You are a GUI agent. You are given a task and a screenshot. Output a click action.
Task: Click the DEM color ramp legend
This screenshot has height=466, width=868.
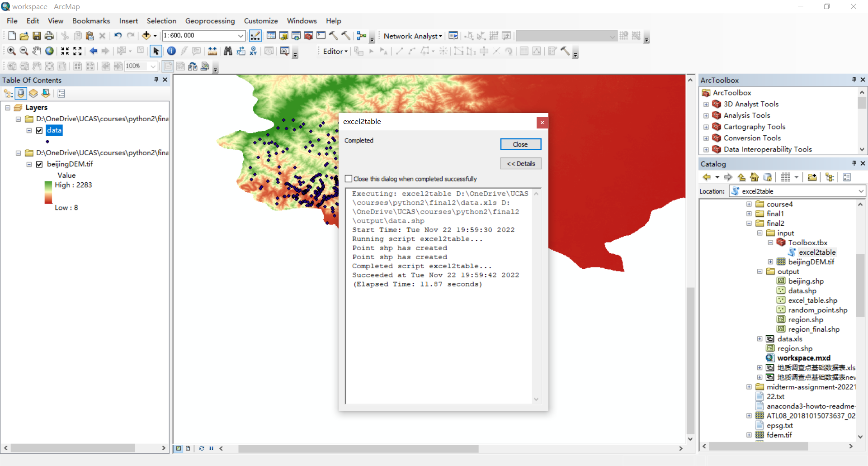(x=48, y=193)
